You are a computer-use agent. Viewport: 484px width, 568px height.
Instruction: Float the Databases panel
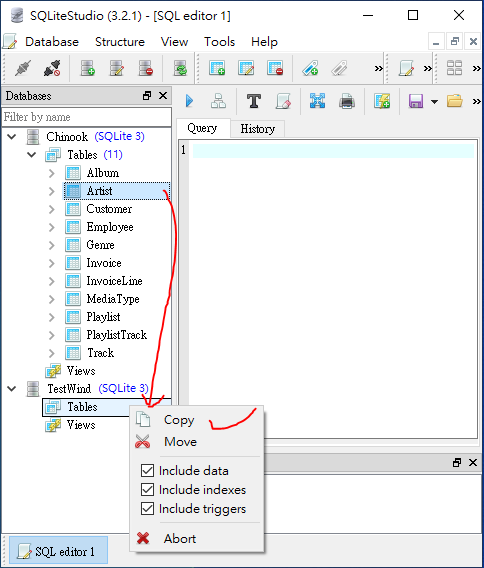[147, 96]
